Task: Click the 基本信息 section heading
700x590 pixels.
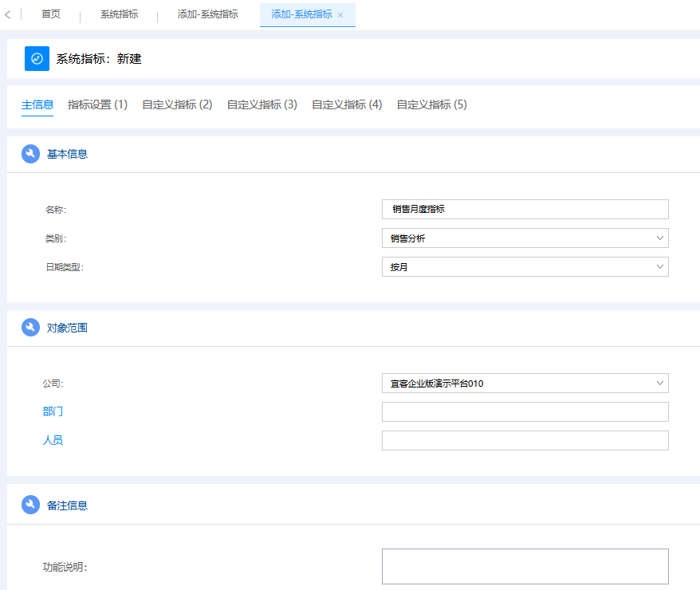Action: (x=68, y=154)
